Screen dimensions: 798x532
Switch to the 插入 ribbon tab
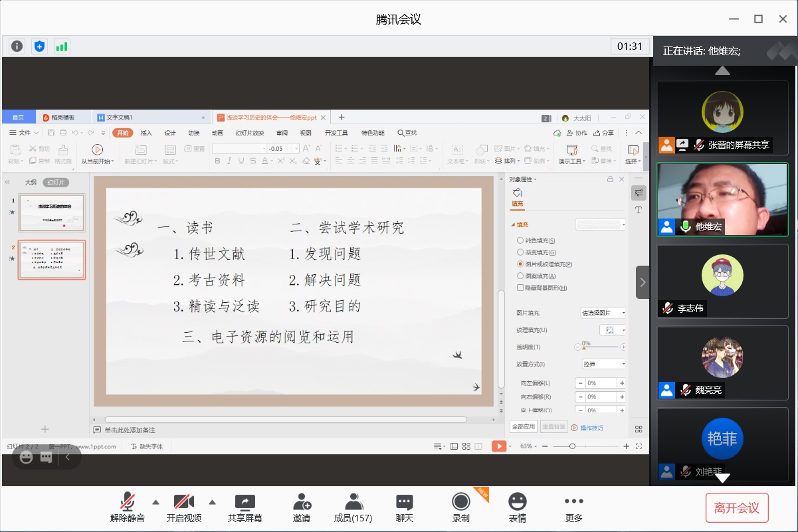(146, 133)
